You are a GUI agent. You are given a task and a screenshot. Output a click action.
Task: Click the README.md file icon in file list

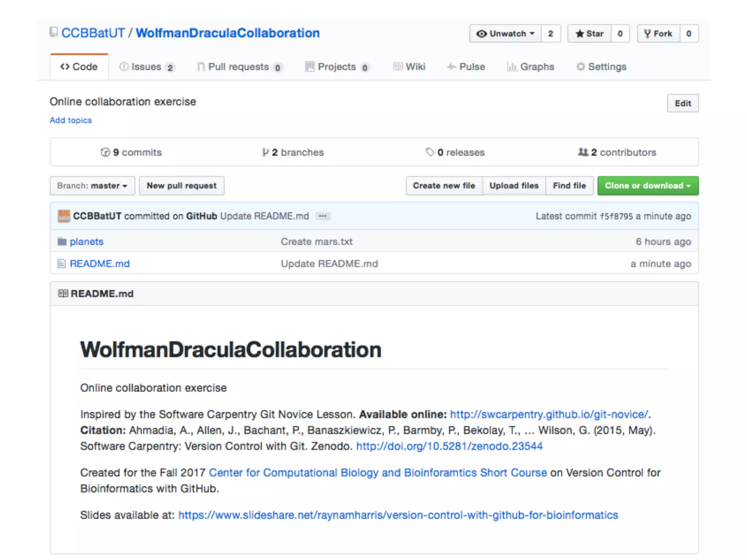pos(62,264)
